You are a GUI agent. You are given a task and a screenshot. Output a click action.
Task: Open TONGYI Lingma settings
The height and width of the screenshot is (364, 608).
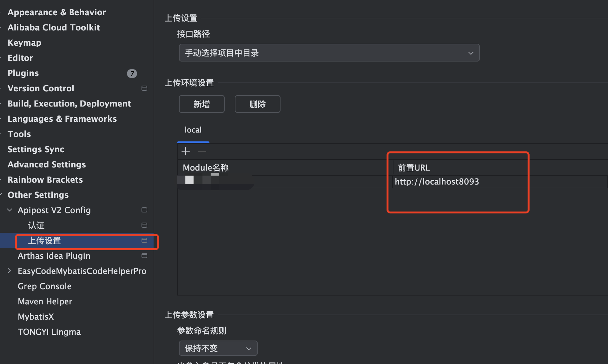tap(49, 332)
